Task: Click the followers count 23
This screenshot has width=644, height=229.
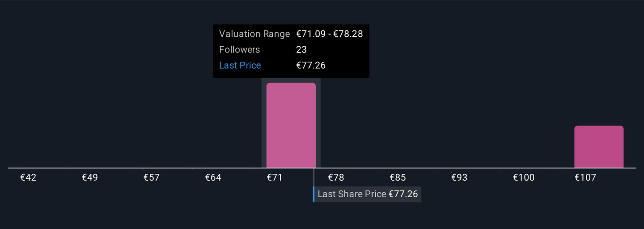Action: pyautogui.click(x=301, y=50)
